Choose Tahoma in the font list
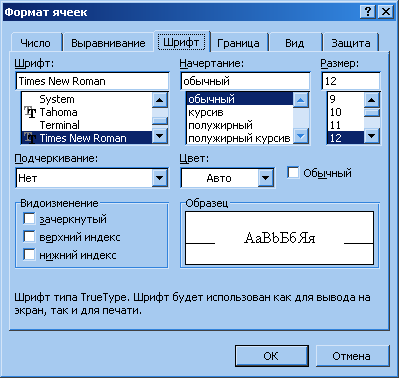399x378 pixels. click(x=87, y=112)
